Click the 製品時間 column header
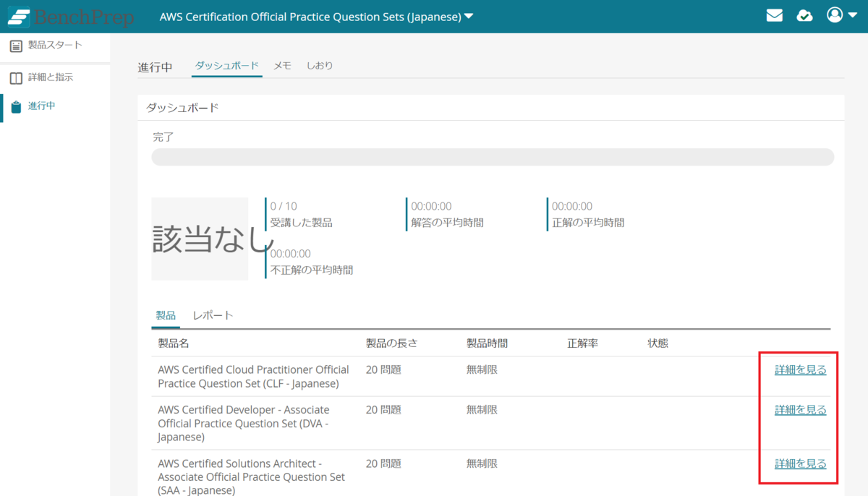 point(487,343)
